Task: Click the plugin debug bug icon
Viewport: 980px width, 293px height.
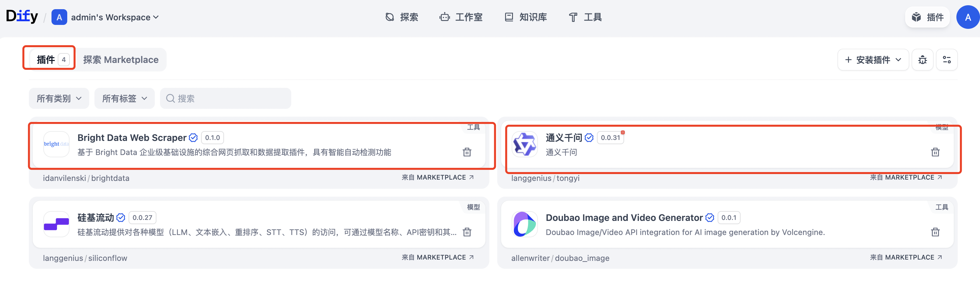Action: [923, 60]
